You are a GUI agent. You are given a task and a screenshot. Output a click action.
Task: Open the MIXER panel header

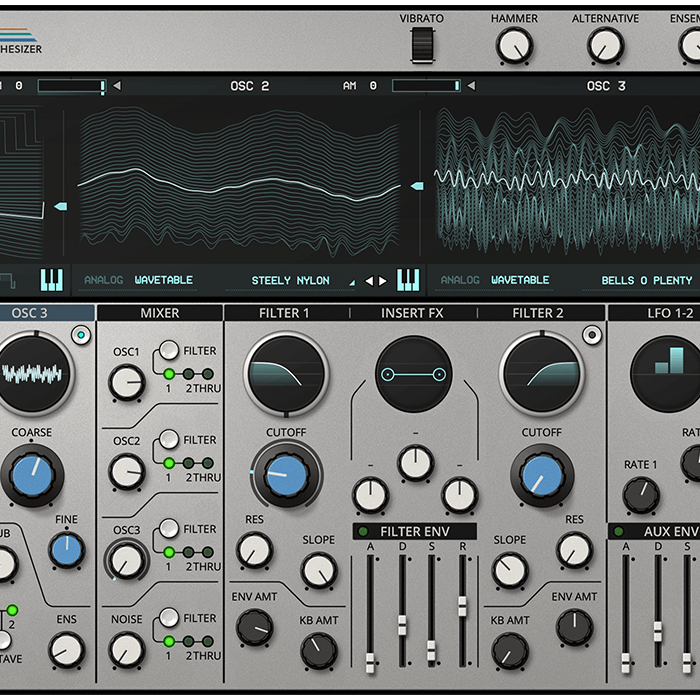(160, 313)
